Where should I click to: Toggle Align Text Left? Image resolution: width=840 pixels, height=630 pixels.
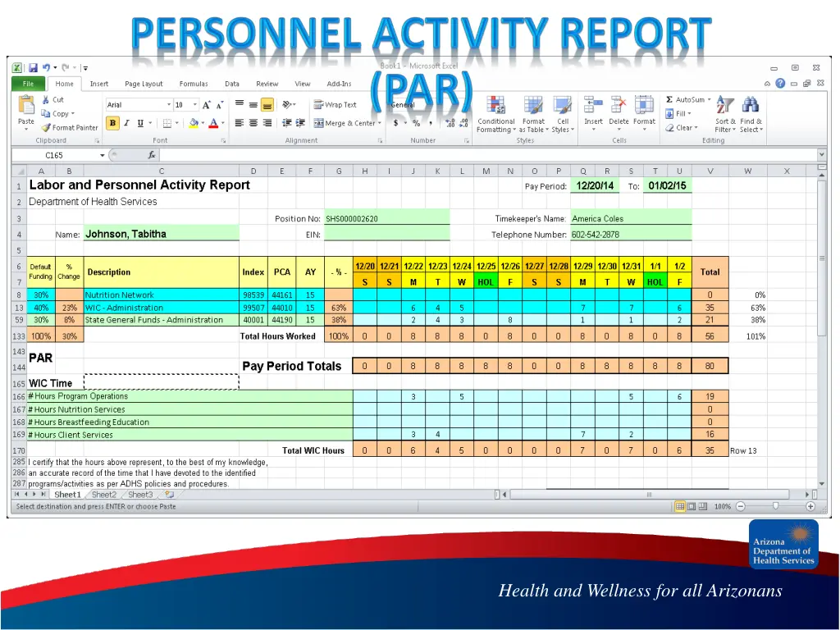pyautogui.click(x=240, y=123)
